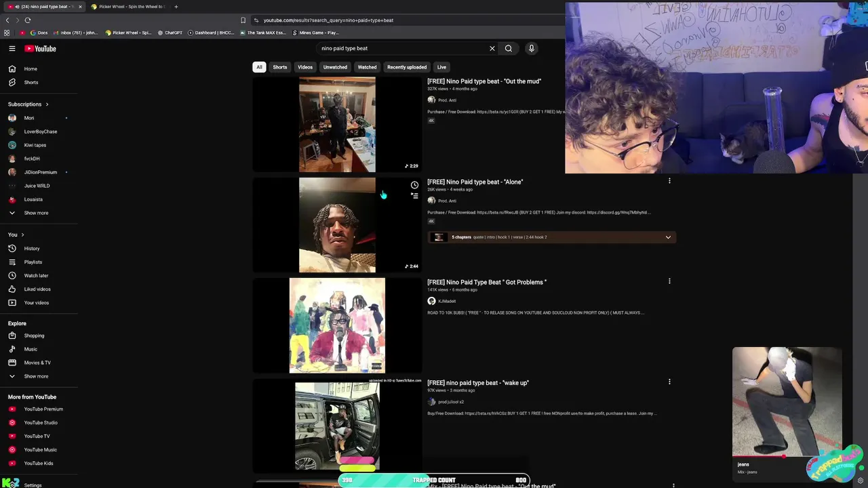Viewport: 868px width, 488px height.
Task: Click the search input field
Action: pyautogui.click(x=403, y=48)
